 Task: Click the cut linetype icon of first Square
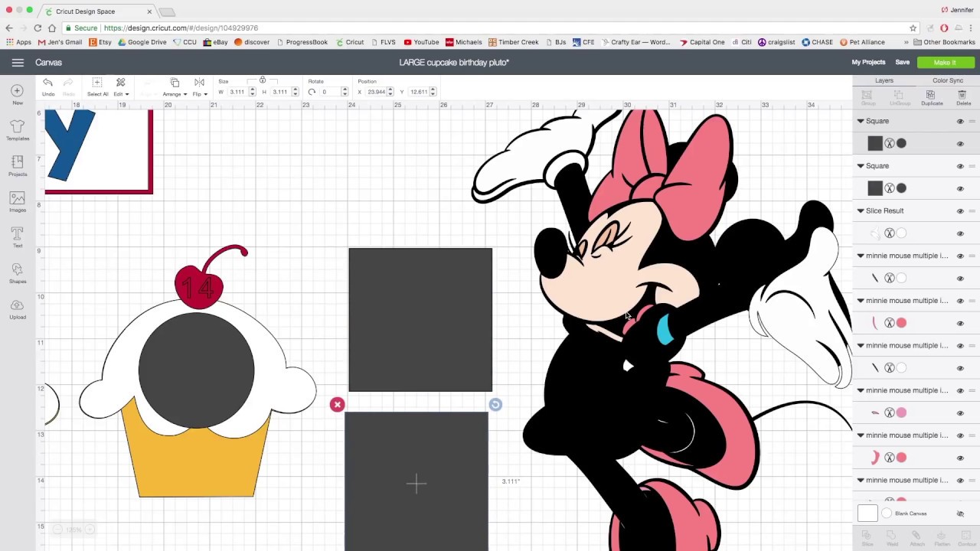(889, 143)
